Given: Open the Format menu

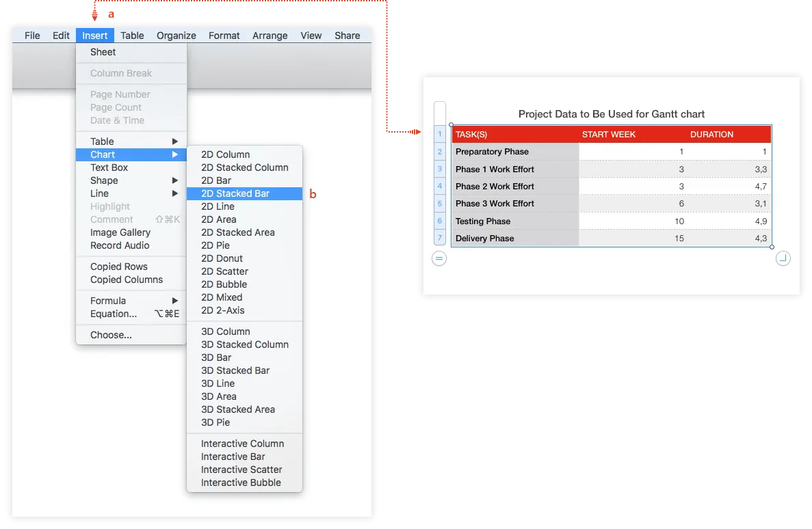Looking at the screenshot, I should coord(224,35).
